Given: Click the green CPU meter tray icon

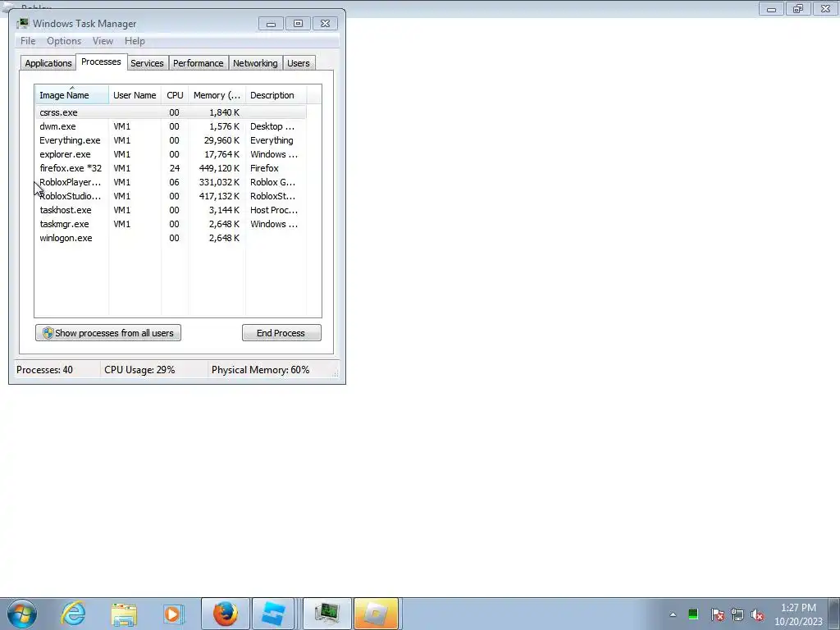Looking at the screenshot, I should pos(692,614).
